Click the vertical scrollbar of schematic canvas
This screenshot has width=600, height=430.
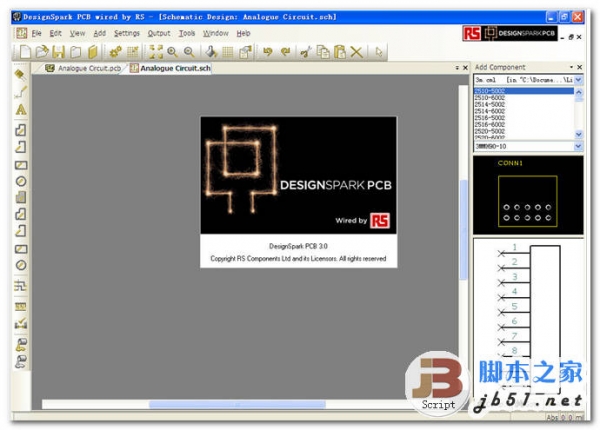pyautogui.click(x=463, y=230)
